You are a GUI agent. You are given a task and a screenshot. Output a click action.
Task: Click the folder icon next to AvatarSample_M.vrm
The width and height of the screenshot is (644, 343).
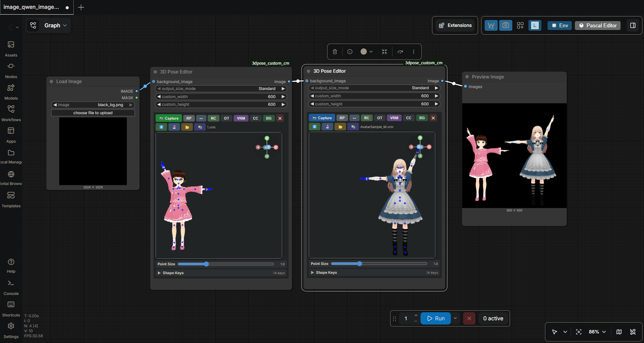pos(340,127)
